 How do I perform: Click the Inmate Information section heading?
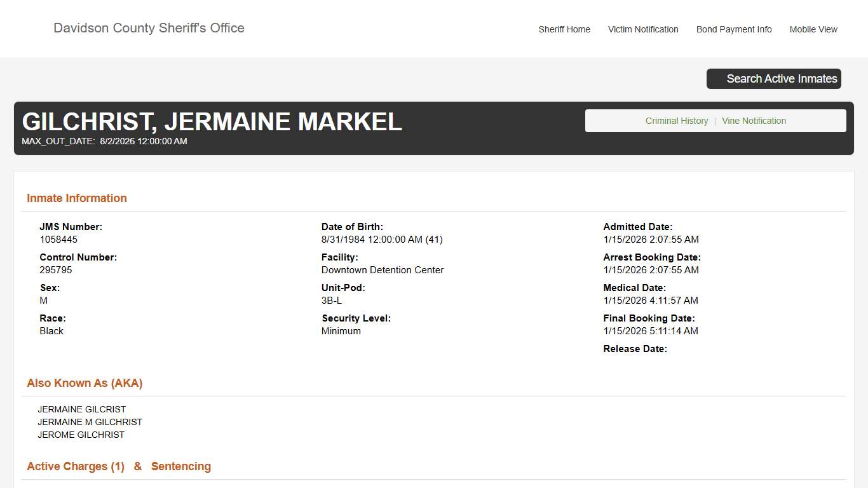(76, 198)
